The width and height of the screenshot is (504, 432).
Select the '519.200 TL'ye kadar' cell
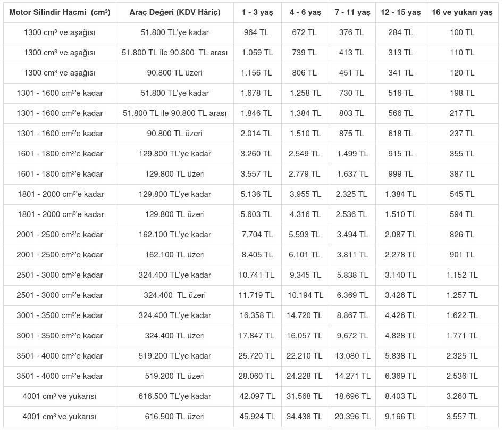(174, 356)
